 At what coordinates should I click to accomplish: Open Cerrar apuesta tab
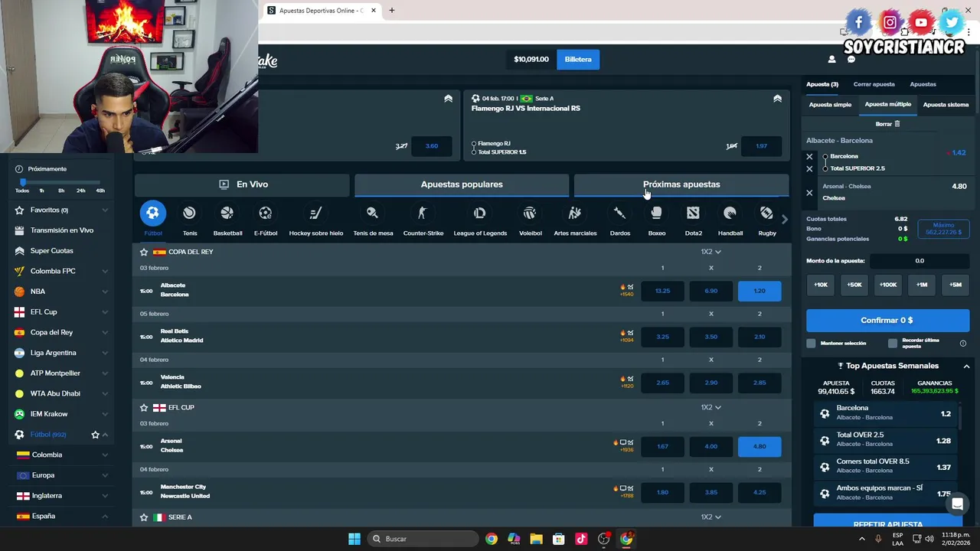pyautogui.click(x=874, y=84)
